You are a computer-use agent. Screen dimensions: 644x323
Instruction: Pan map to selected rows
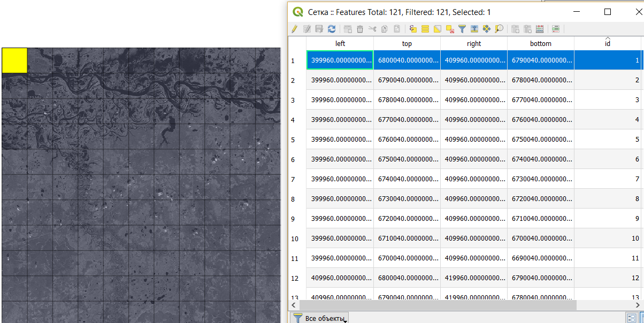point(487,29)
